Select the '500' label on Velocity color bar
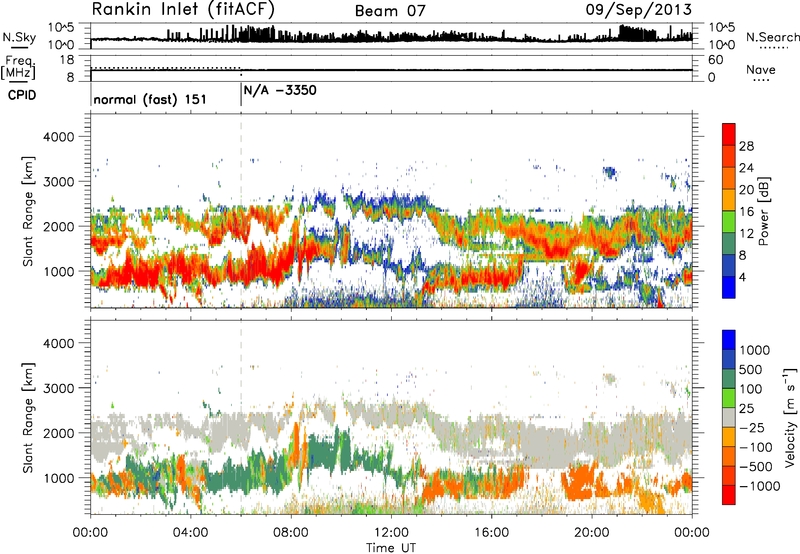Image resolution: width=800 pixels, height=554 pixels. tap(750, 369)
